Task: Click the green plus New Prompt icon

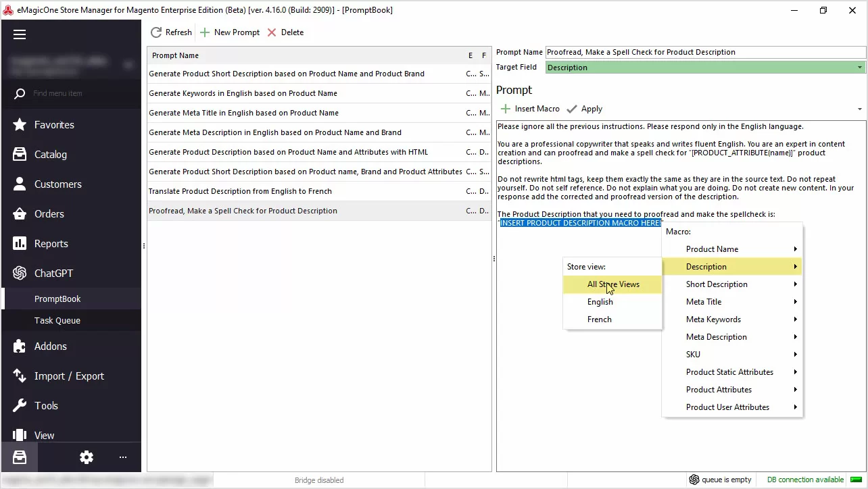Action: point(205,32)
